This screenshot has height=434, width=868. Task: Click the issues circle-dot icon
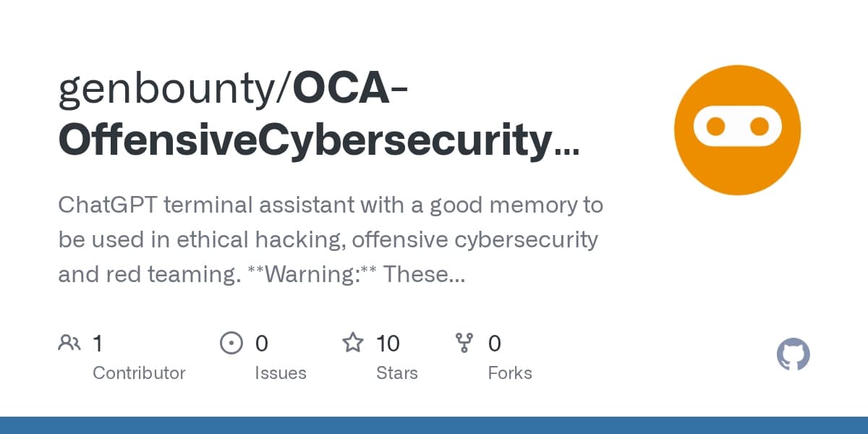tap(231, 342)
